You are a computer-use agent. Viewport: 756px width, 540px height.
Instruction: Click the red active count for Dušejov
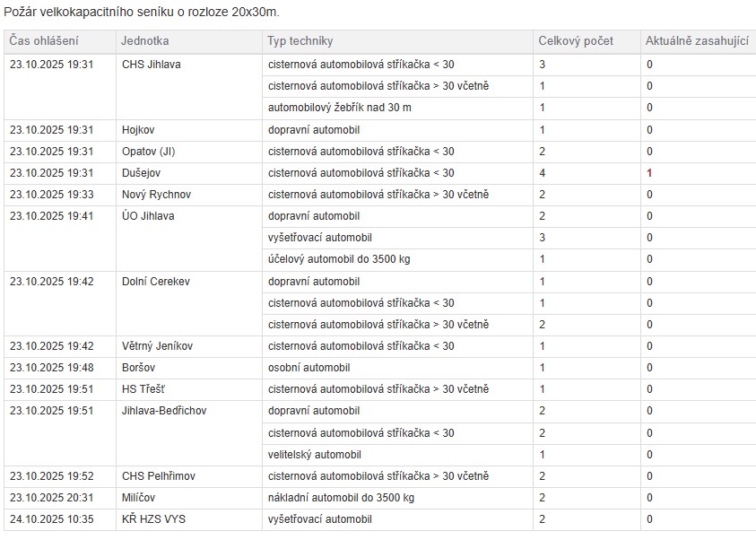pyautogui.click(x=649, y=173)
